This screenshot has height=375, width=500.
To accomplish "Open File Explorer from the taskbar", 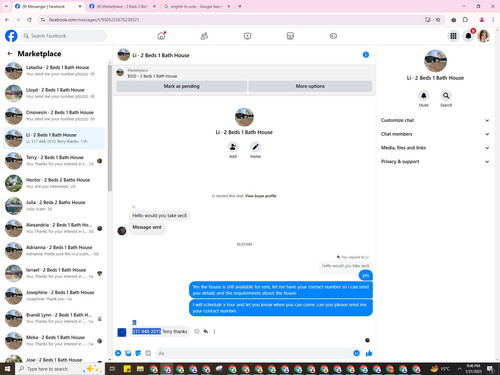I will click(140, 369).
